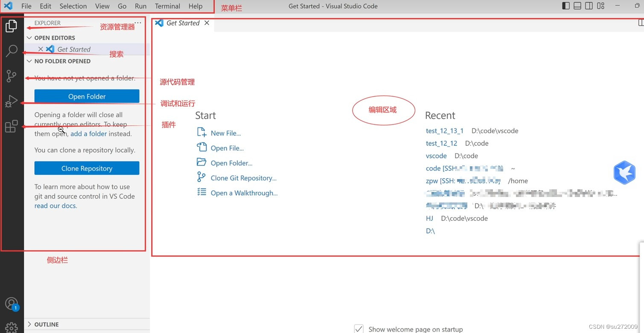
Task: Click the VS Code logo in title bar
Action: [8, 6]
